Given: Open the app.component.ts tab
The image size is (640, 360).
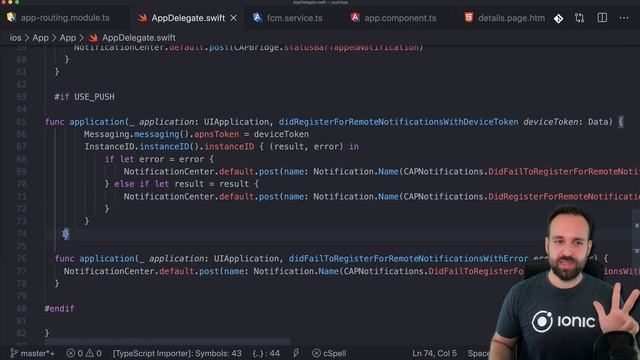Looking at the screenshot, I should [400, 18].
